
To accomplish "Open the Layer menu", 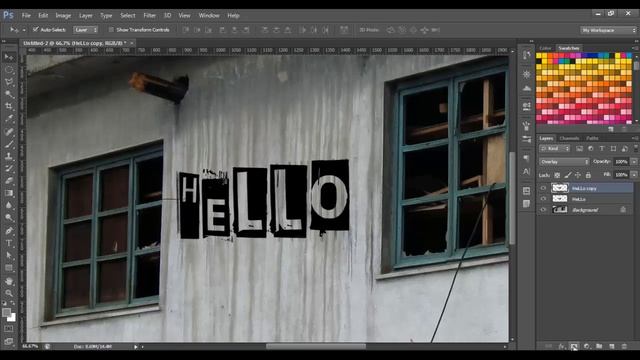I will tap(86, 16).
